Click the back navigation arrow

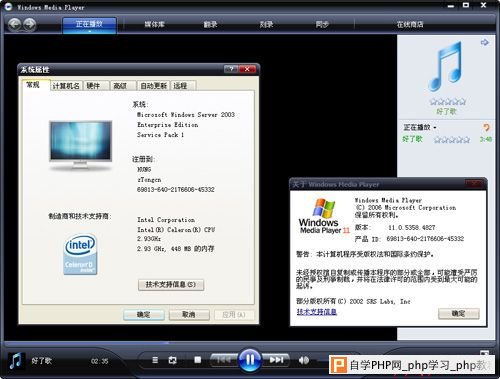tap(14, 24)
